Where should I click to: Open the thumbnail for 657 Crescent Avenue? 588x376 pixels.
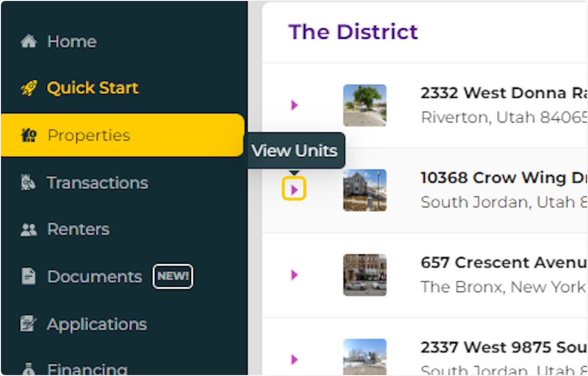click(365, 275)
